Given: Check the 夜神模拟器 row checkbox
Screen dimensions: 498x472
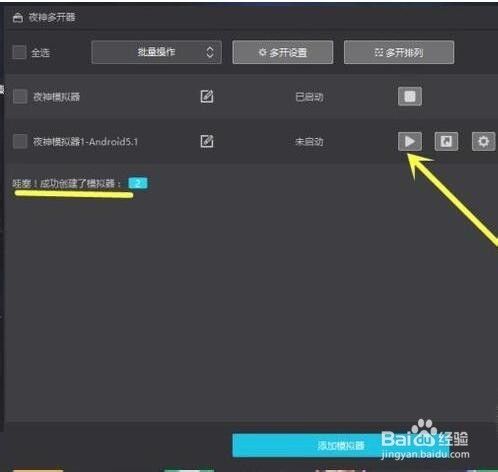Looking at the screenshot, I should tap(20, 97).
